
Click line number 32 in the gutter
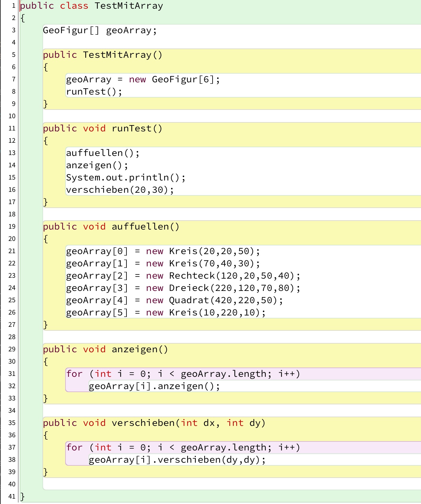click(12, 386)
